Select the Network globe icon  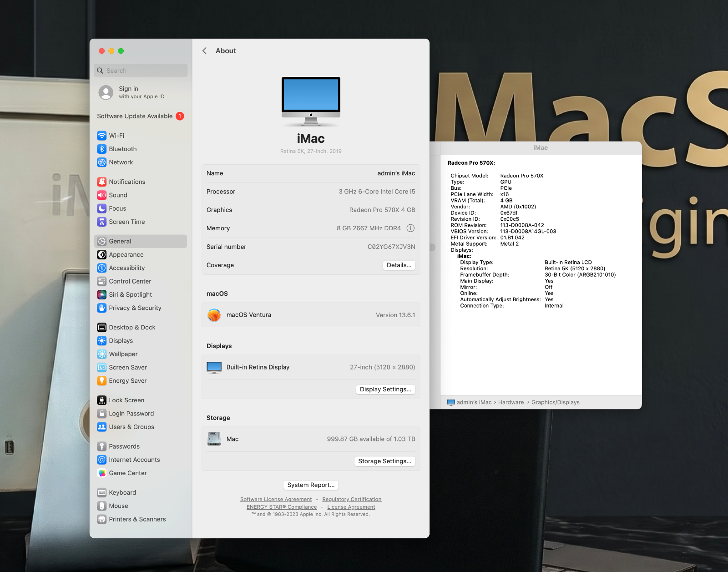pos(102,162)
